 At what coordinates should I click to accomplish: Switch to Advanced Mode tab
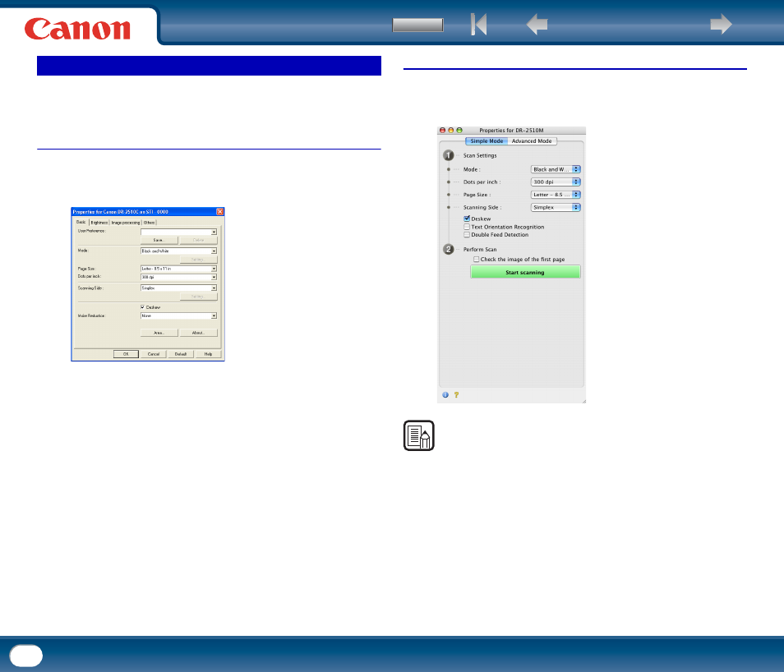point(532,141)
